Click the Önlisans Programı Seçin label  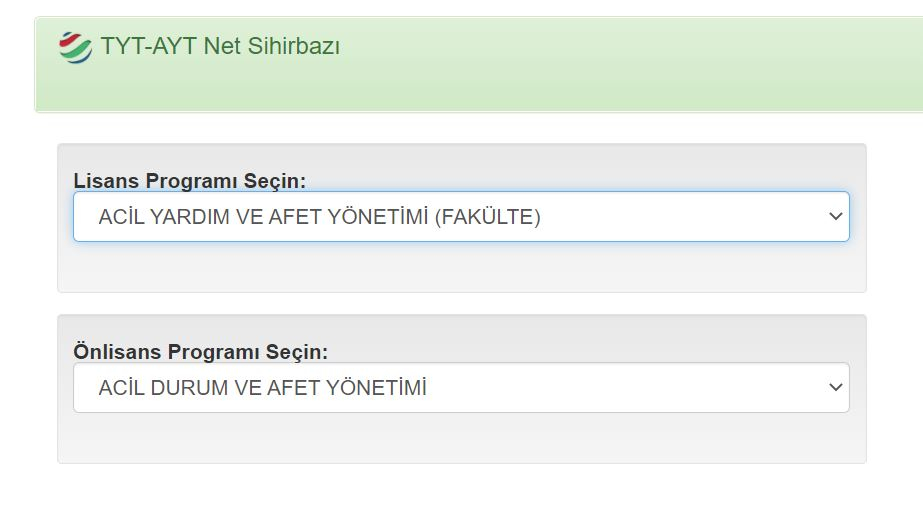point(200,352)
